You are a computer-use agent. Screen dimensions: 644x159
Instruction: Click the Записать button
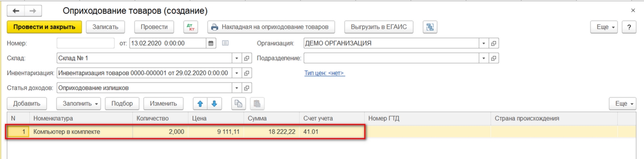pyautogui.click(x=105, y=27)
